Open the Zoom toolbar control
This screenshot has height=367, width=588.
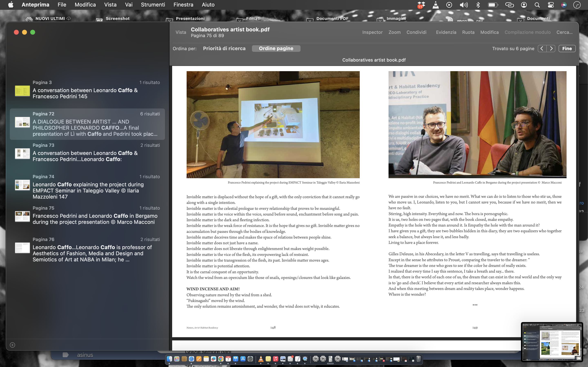pos(394,32)
